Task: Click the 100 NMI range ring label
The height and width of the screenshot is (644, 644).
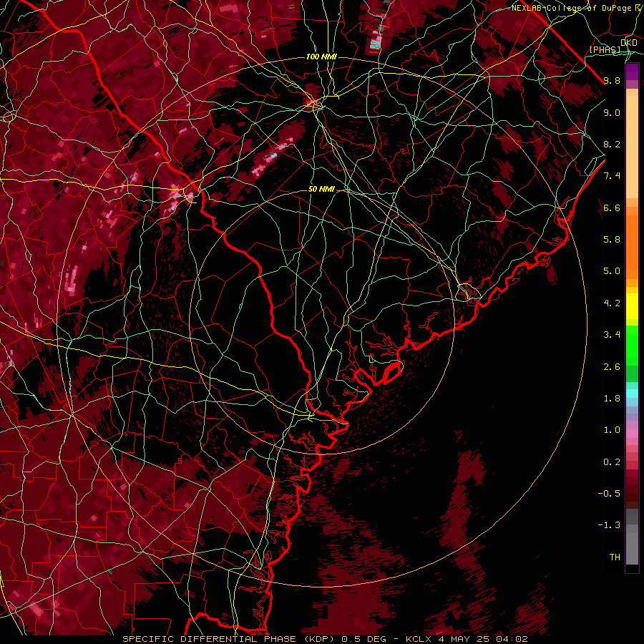Action: (x=321, y=57)
